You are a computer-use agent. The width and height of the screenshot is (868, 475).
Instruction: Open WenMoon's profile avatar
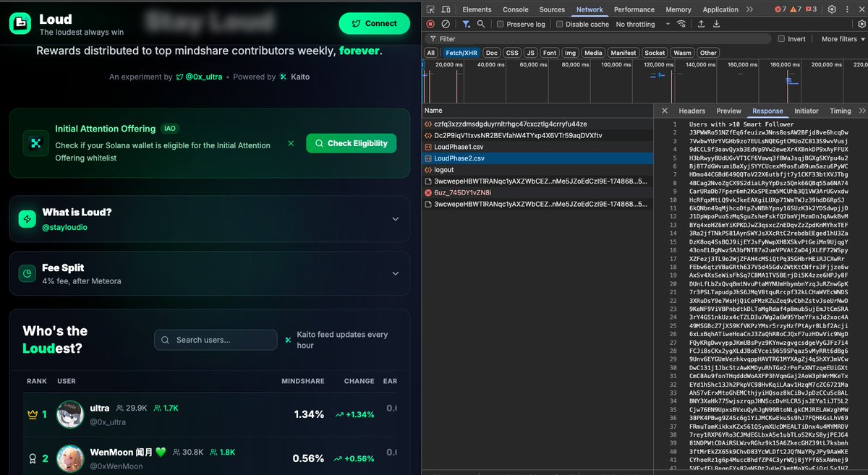pos(69,458)
